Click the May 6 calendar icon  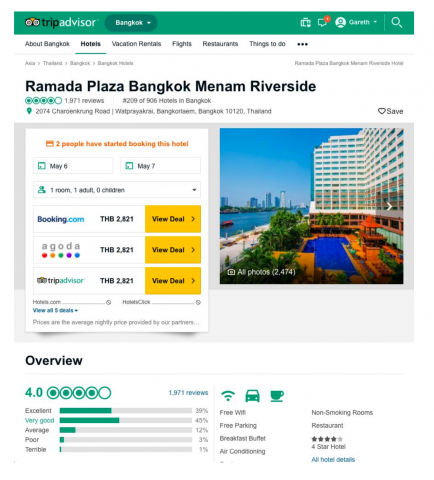(42, 166)
